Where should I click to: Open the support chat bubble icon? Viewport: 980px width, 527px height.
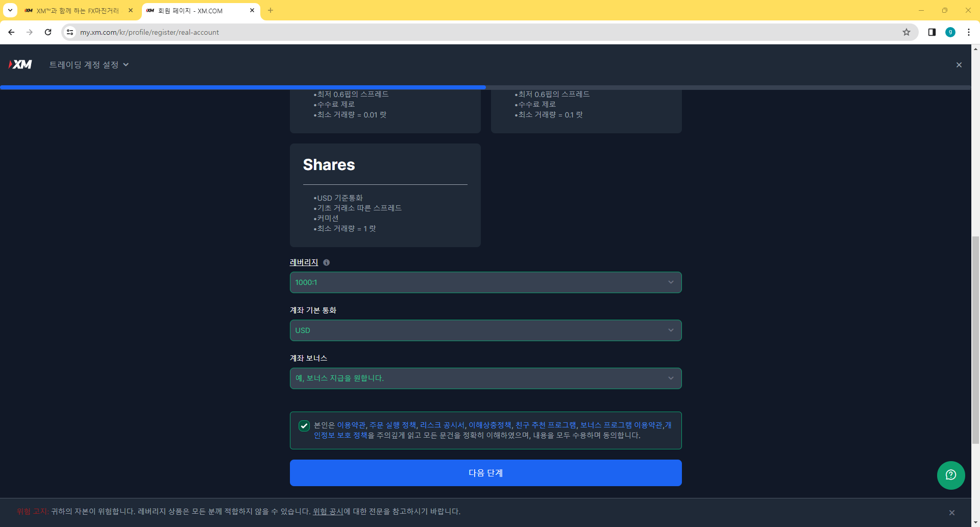(x=950, y=475)
